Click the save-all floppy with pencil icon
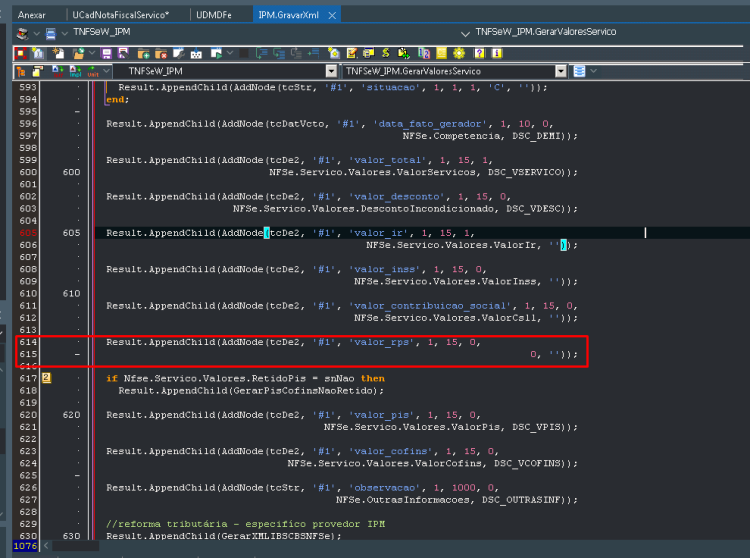The image size is (750, 558). [123, 53]
